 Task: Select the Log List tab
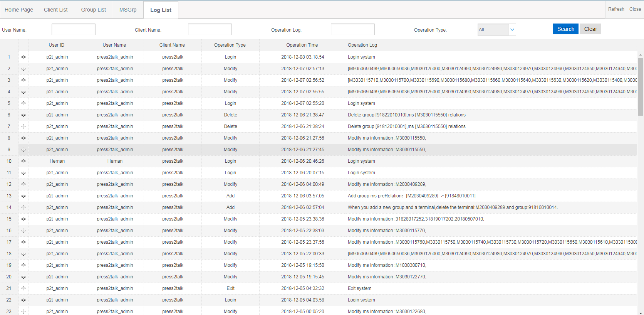161,10
